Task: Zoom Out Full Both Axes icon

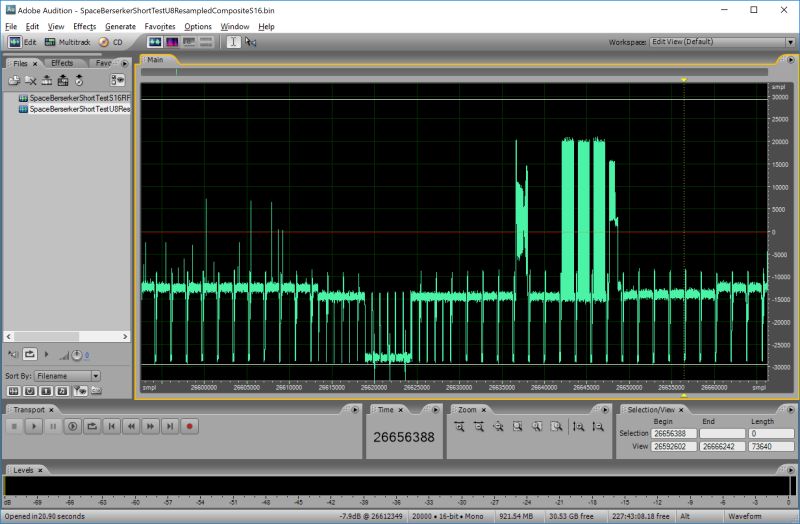Action: (x=498, y=427)
